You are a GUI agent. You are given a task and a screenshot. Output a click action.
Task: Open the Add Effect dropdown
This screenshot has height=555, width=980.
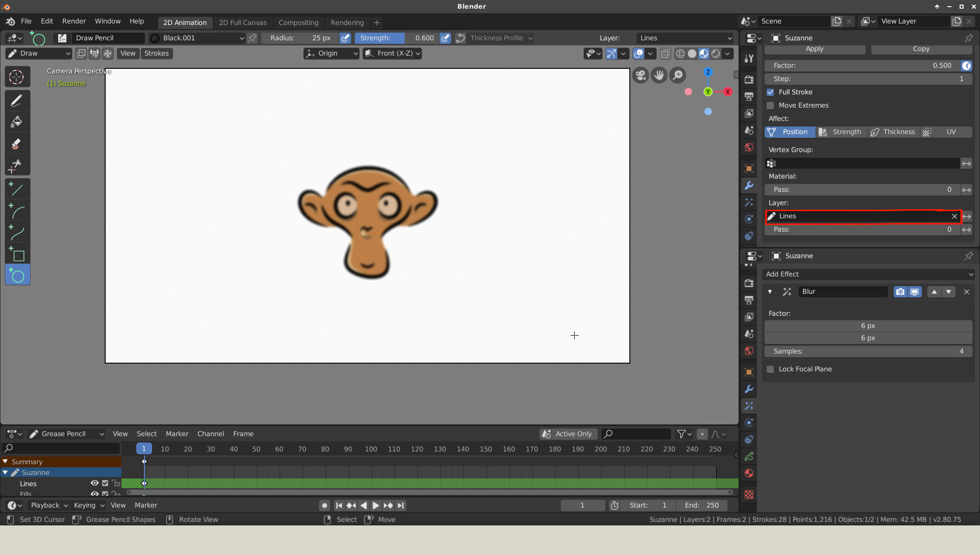click(868, 274)
